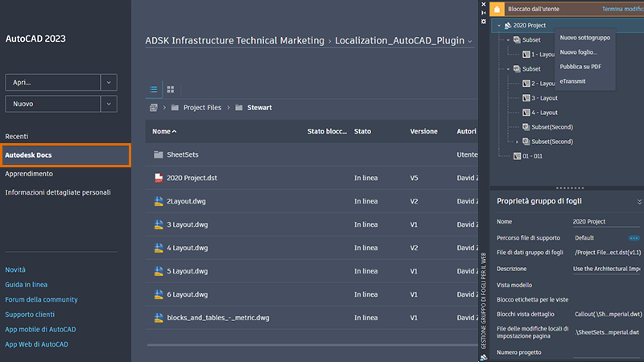Click the 3 Layout.dwg file icon
The height and width of the screenshot is (362, 644).
click(159, 224)
